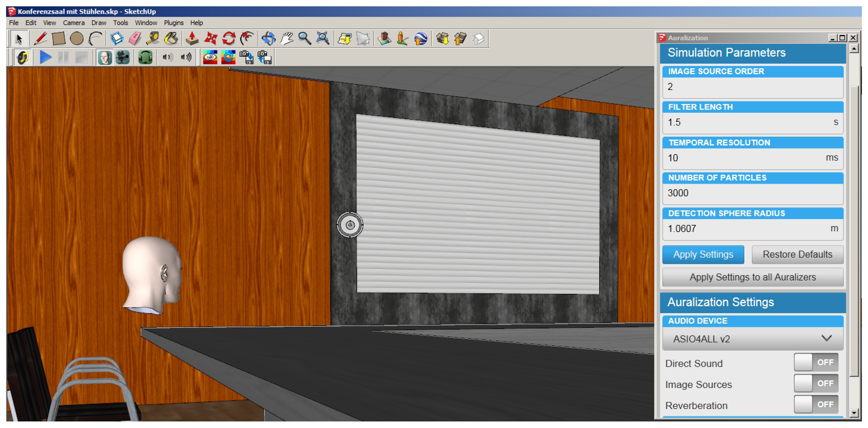Click the green headphones icon
868x428 pixels.
click(145, 57)
